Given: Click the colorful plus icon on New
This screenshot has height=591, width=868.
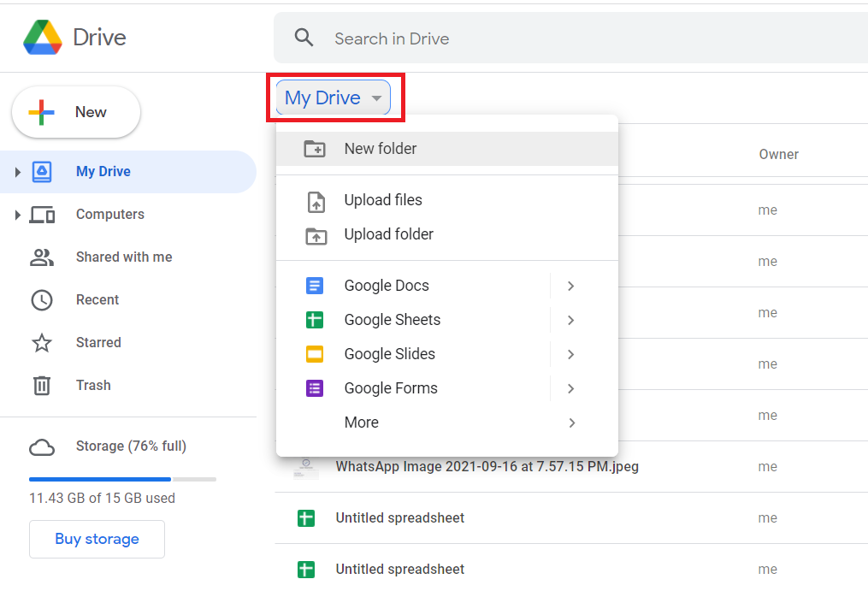Looking at the screenshot, I should (x=42, y=112).
